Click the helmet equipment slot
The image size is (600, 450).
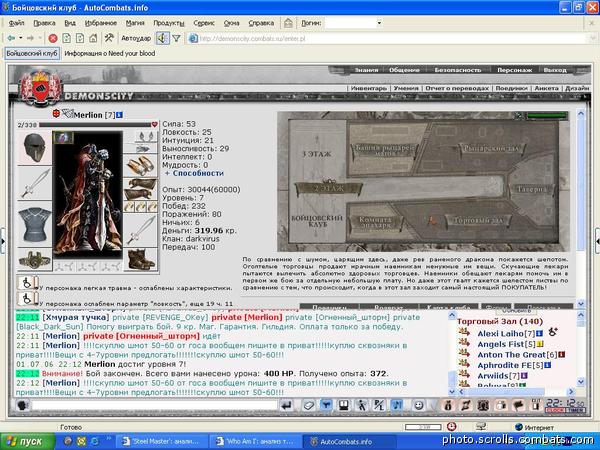click(34, 148)
